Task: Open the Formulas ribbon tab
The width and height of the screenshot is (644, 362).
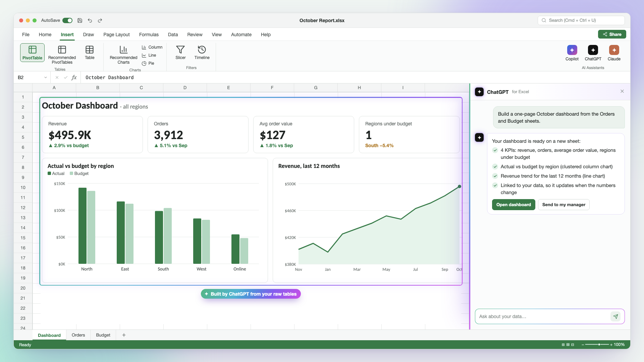Action: (x=149, y=35)
